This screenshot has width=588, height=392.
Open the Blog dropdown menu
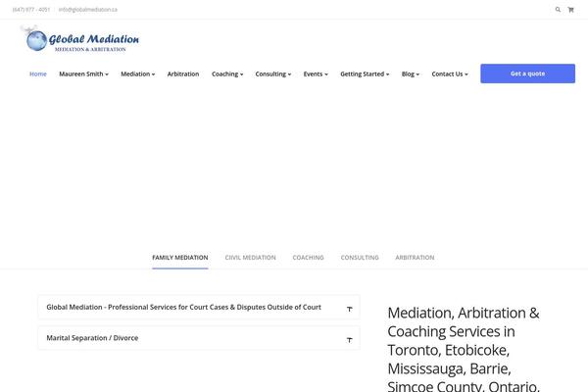411,73
